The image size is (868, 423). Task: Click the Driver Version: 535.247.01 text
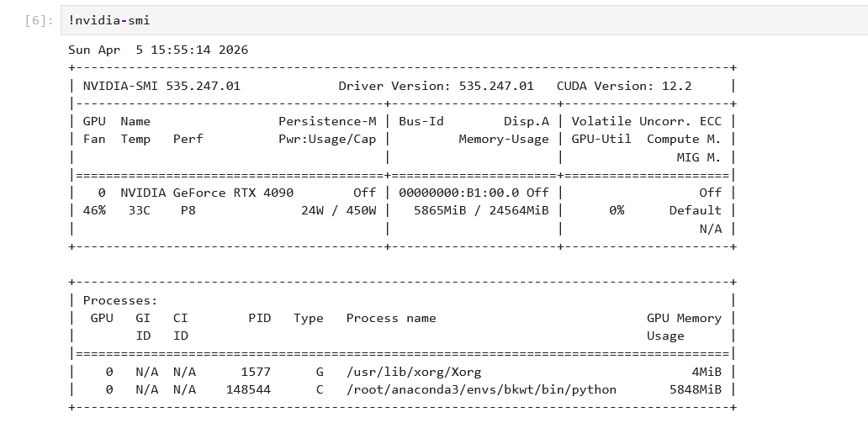[x=437, y=86]
